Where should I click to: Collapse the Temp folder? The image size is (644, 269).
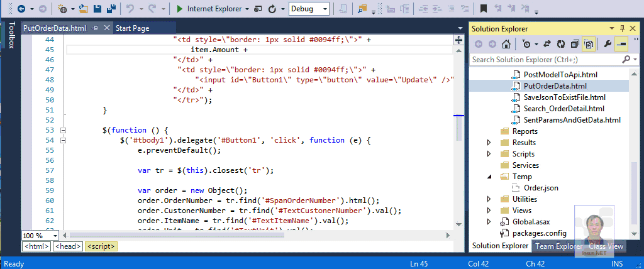click(x=489, y=177)
